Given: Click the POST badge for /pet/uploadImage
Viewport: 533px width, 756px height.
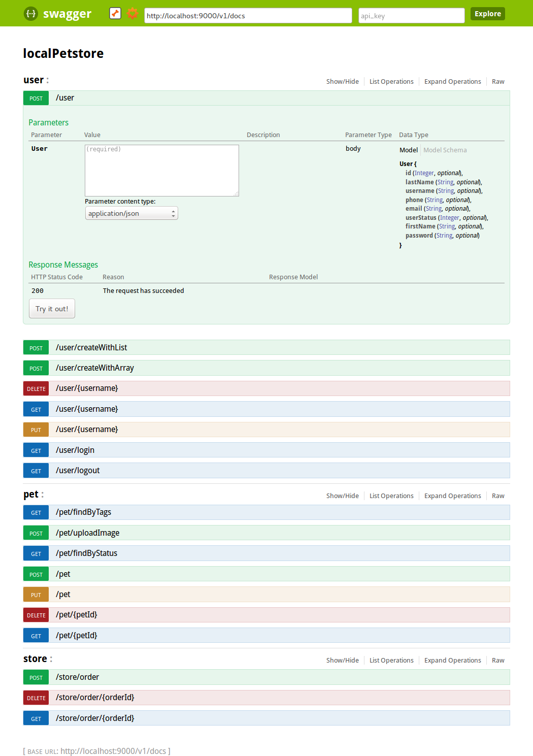Looking at the screenshot, I should click(x=36, y=533).
